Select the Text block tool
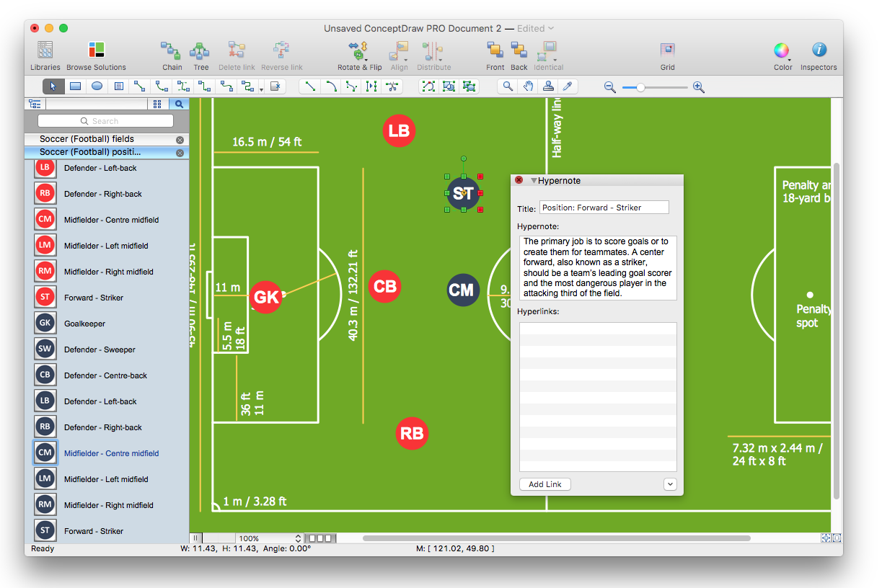 point(119,86)
